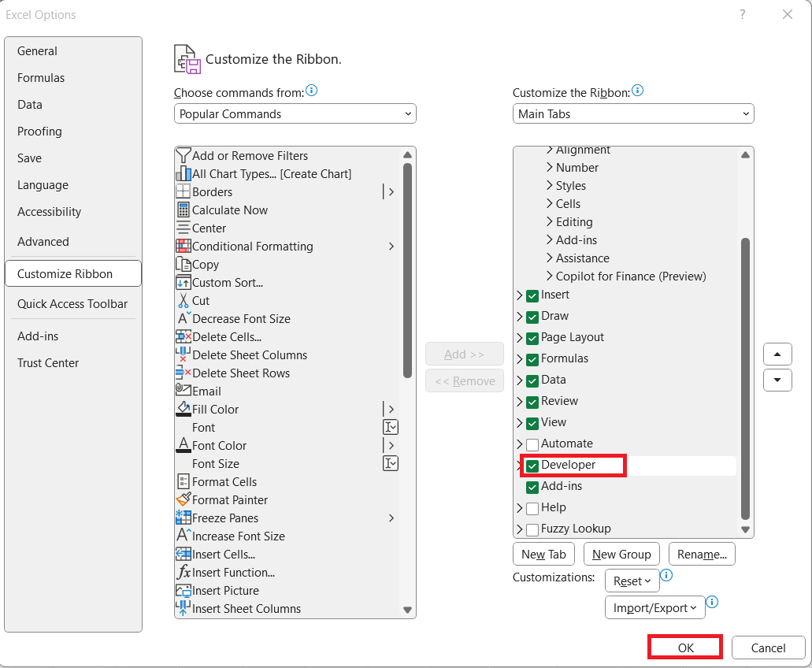Click the Font Color icon
812x668 pixels.
[184, 445]
